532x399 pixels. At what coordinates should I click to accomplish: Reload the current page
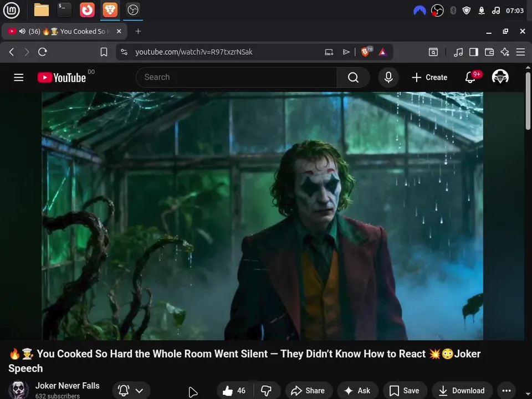tap(43, 52)
